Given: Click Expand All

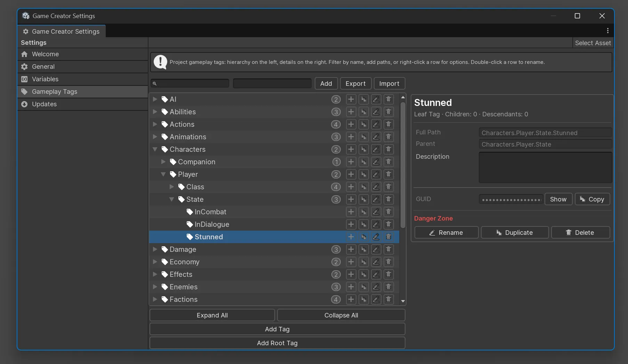Looking at the screenshot, I should [212, 315].
